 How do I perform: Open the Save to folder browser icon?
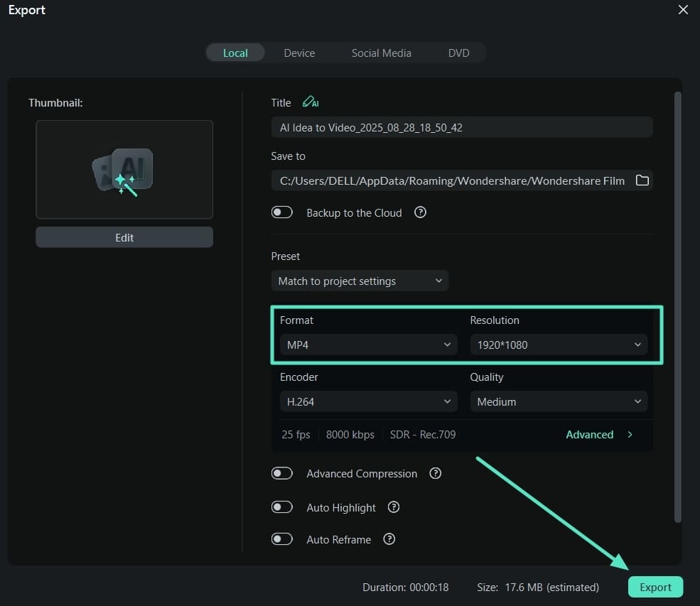(x=642, y=180)
